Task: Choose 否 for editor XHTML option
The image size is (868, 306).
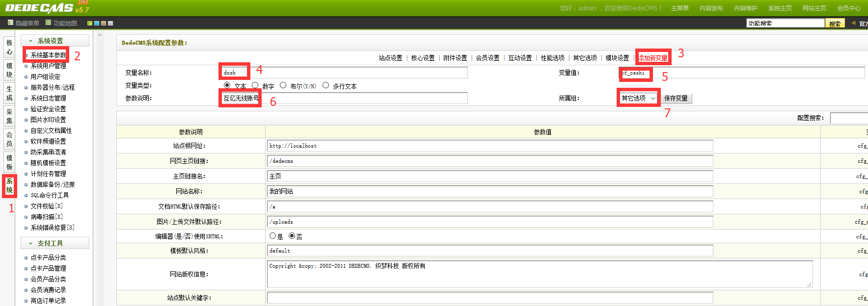Action: pos(292,236)
